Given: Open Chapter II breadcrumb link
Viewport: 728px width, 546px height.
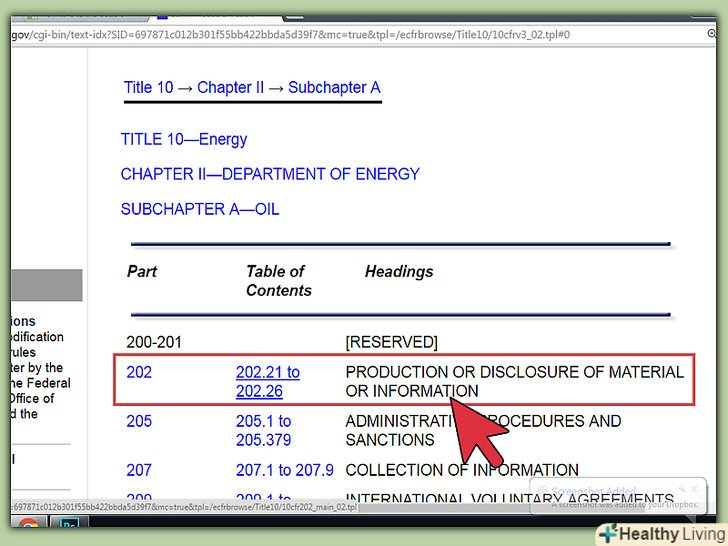Looking at the screenshot, I should click(230, 87).
